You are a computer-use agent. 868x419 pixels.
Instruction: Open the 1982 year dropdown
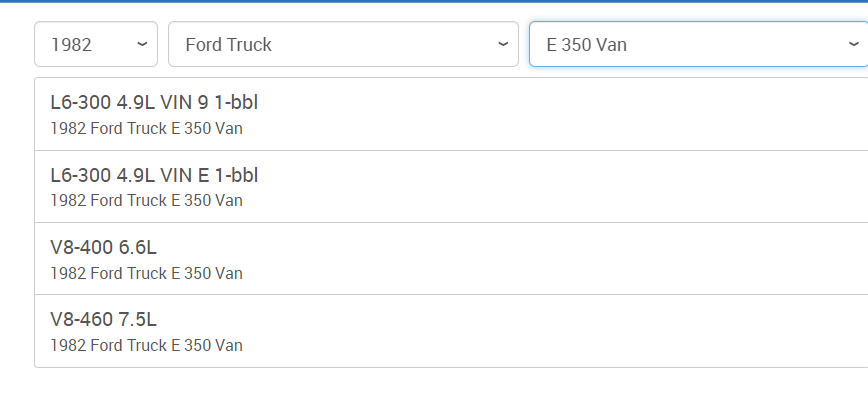[x=95, y=45]
